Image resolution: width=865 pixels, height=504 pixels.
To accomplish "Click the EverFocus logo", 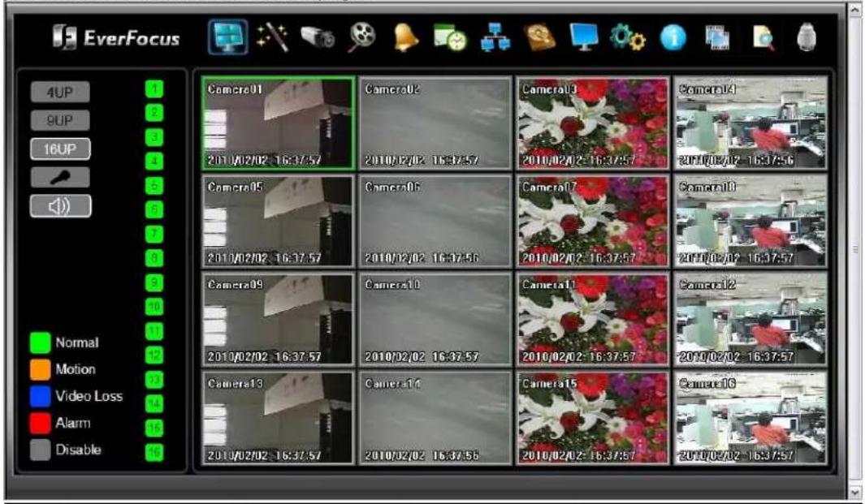I will coord(116,37).
